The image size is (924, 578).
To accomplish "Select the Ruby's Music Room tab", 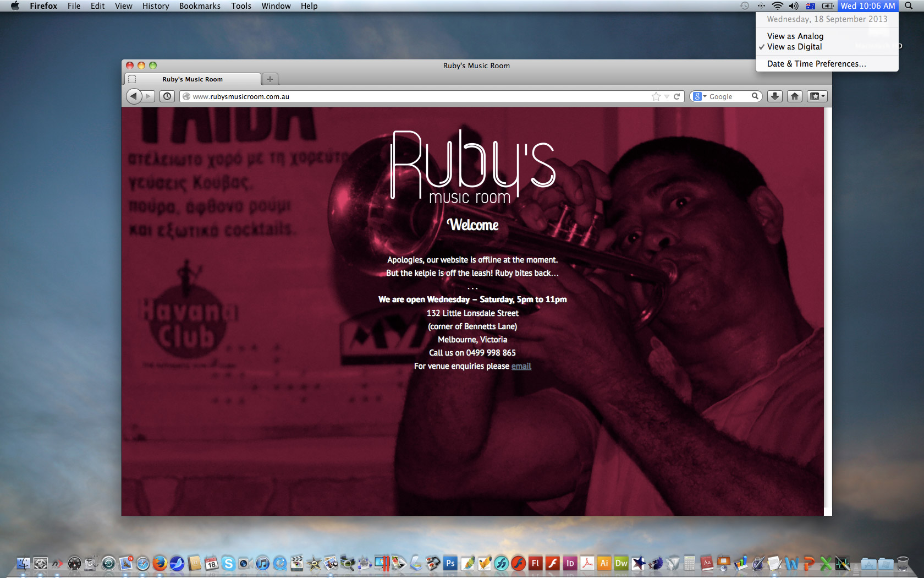I will (x=193, y=79).
